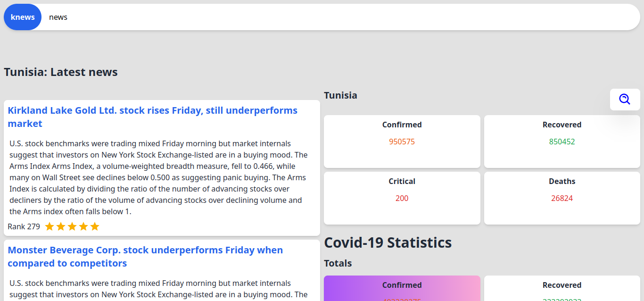Select the Tunisia Confirmed stats card
The height and width of the screenshot is (301, 644).
click(x=402, y=142)
